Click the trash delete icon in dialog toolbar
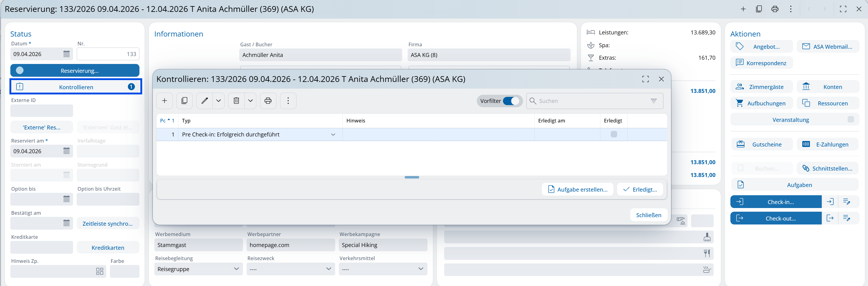Image resolution: width=868 pixels, height=286 pixels. pyautogui.click(x=236, y=101)
